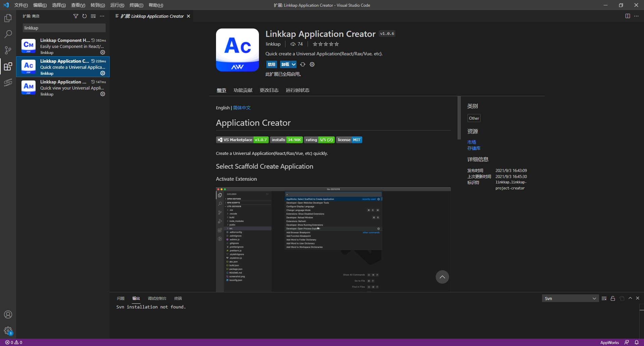Close the Linkkap Application Creator tab
644x346 pixels.
click(189, 16)
